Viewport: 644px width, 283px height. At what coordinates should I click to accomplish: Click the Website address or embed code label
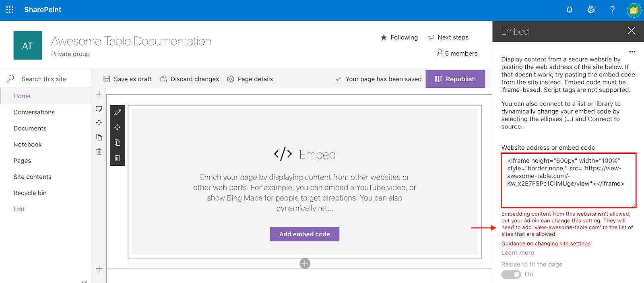[548, 148]
